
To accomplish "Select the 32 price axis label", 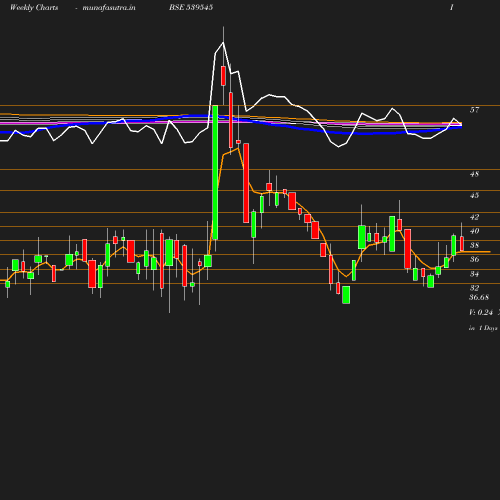I will point(474,288).
